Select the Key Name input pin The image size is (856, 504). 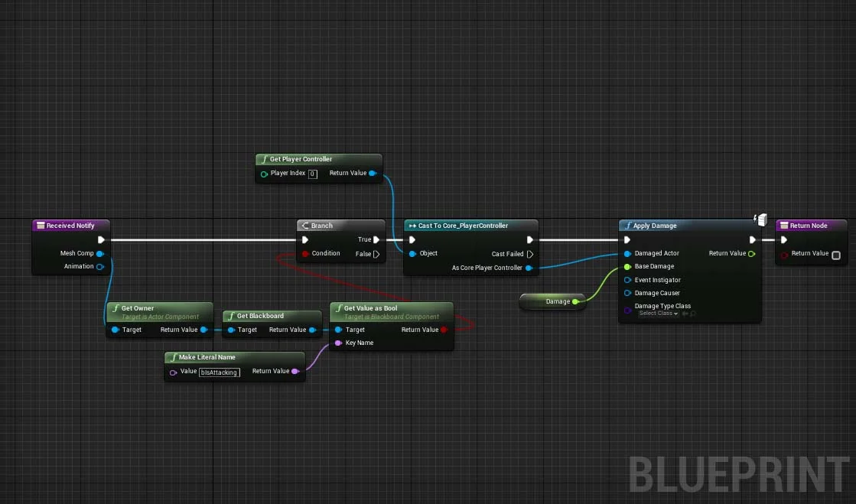pyautogui.click(x=338, y=343)
